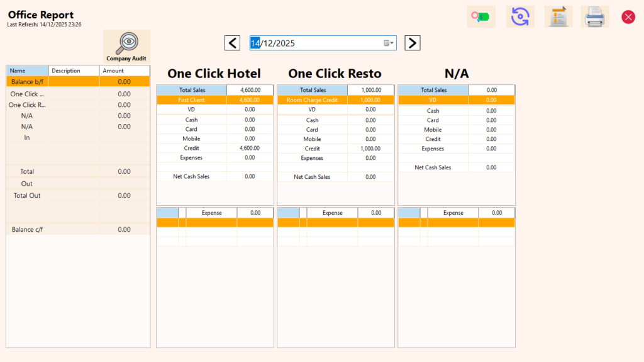Refresh the office report data
Image resolution: width=644 pixels, height=362 pixels.
520,16
